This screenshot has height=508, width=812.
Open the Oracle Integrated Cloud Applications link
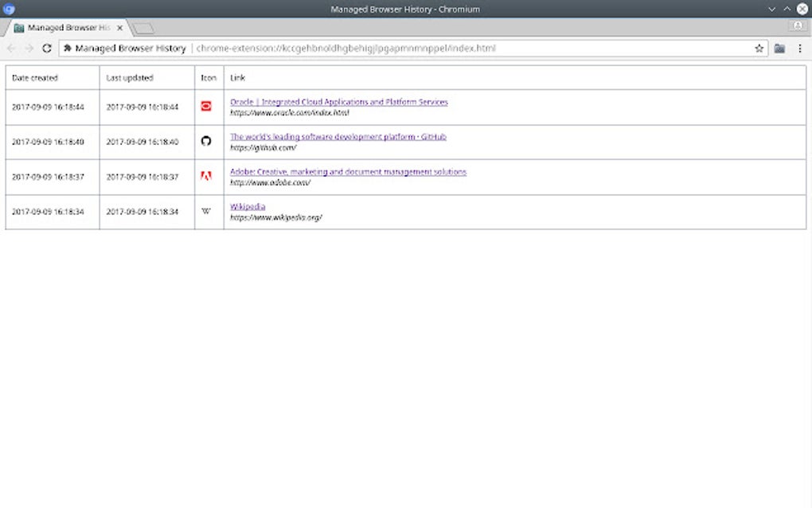pyautogui.click(x=338, y=102)
